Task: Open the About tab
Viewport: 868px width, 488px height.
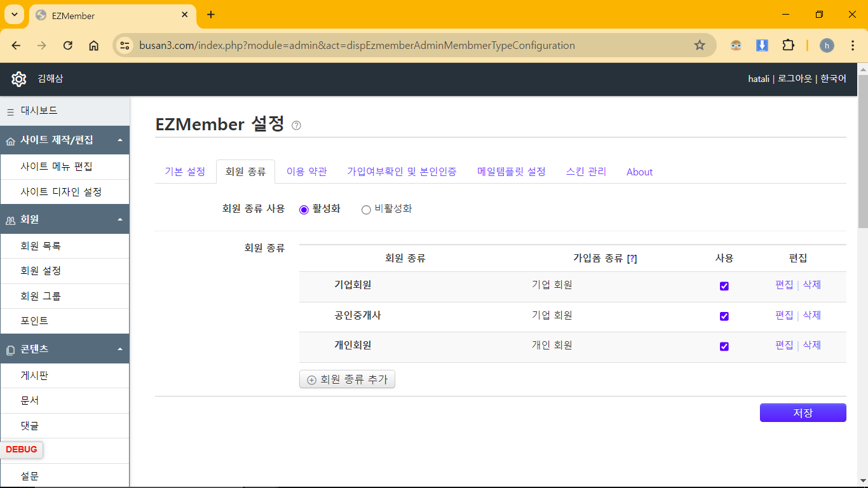Action: pos(639,172)
